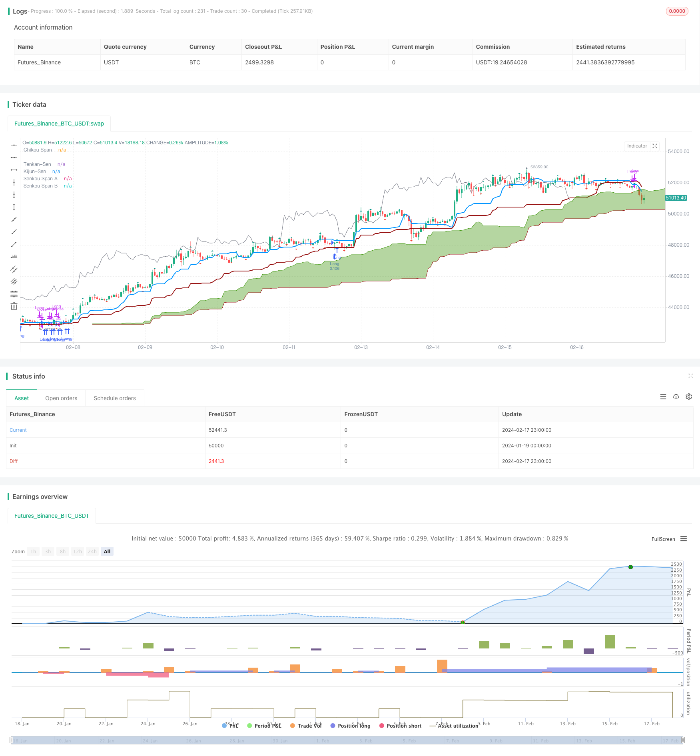Image resolution: width=700 pixels, height=756 pixels.
Task: Select the parallel straight lines tool
Action: (x=14, y=281)
